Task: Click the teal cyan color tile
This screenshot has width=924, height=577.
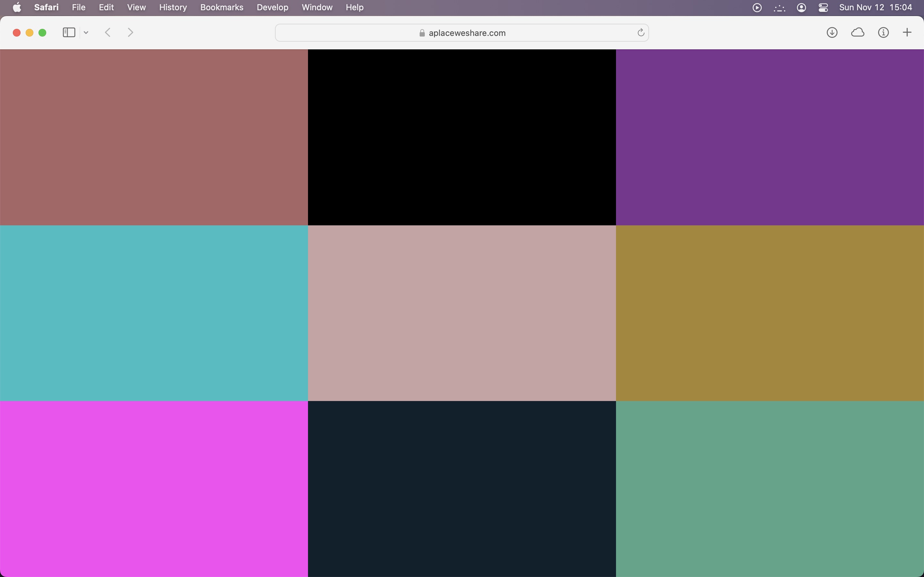Action: pyautogui.click(x=153, y=313)
